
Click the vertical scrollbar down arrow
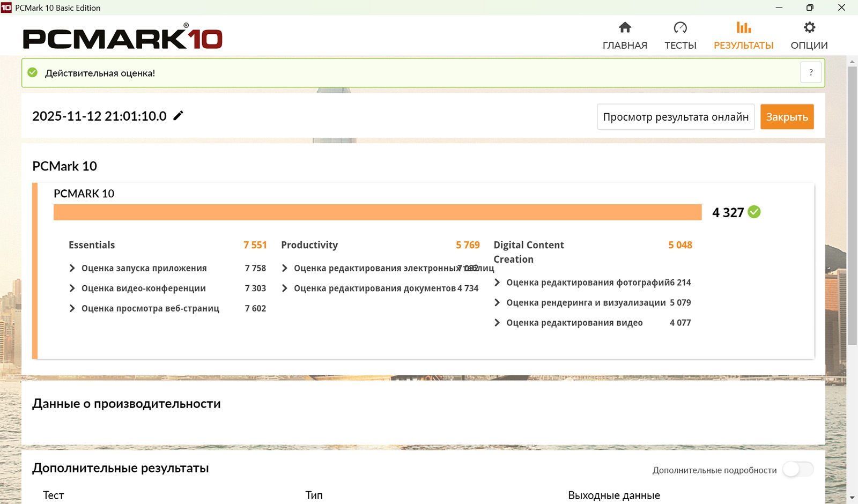[852, 498]
